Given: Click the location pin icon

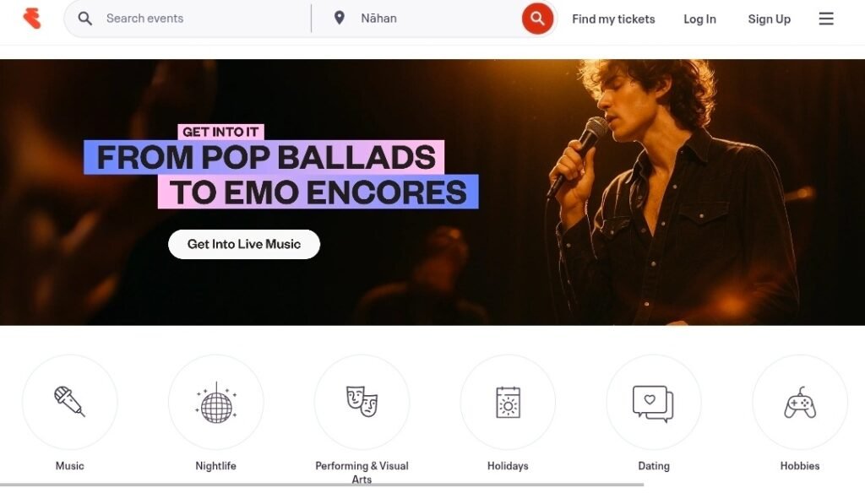Looking at the screenshot, I should tap(340, 19).
